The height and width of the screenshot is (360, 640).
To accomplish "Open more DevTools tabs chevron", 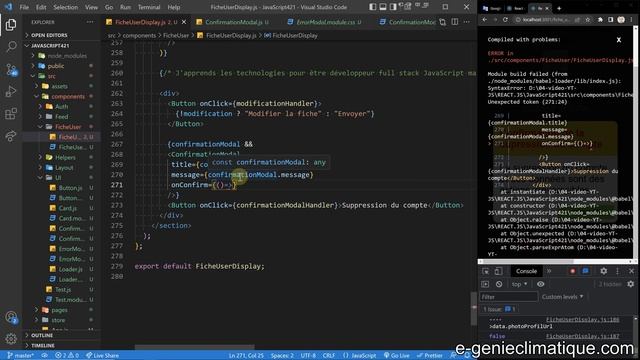I will click(549, 271).
